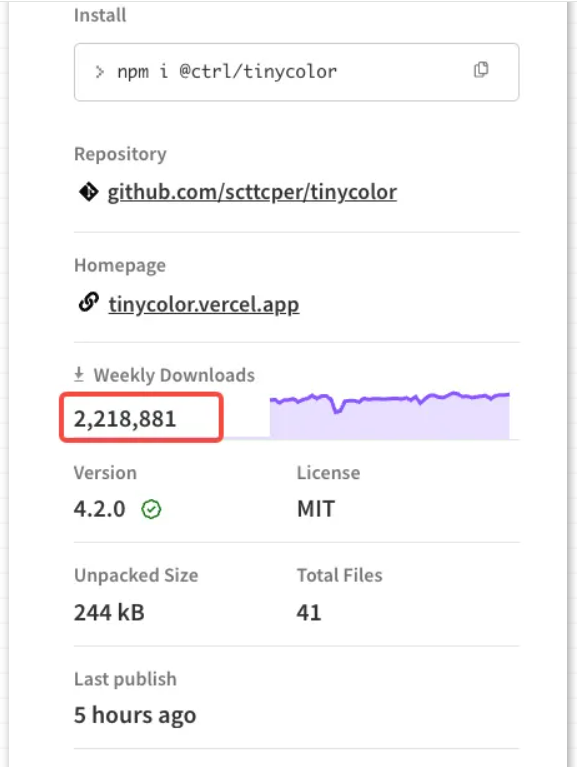Click the 244 kB unpacked size

(110, 612)
